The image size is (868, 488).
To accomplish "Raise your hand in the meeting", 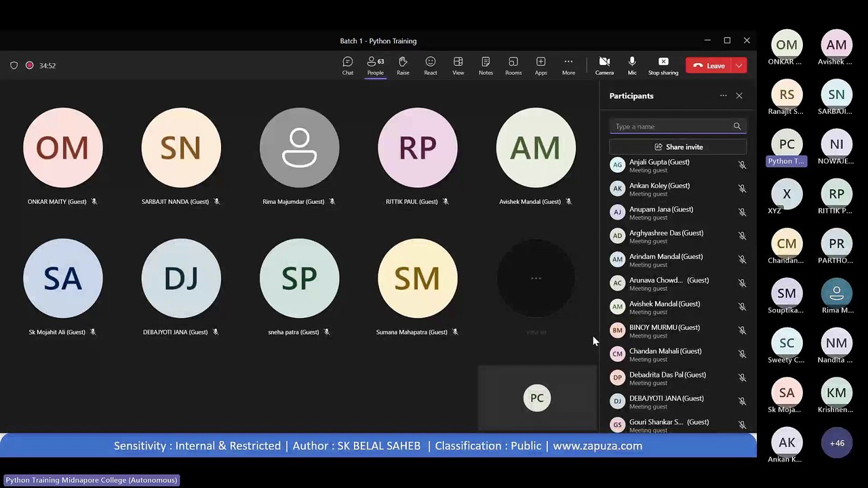I will 403,65.
